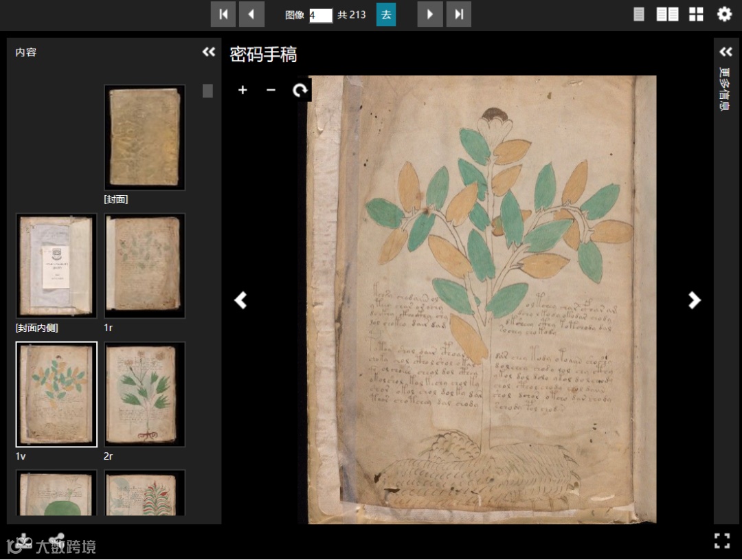Click the 密码手稿 title text

pos(263,54)
